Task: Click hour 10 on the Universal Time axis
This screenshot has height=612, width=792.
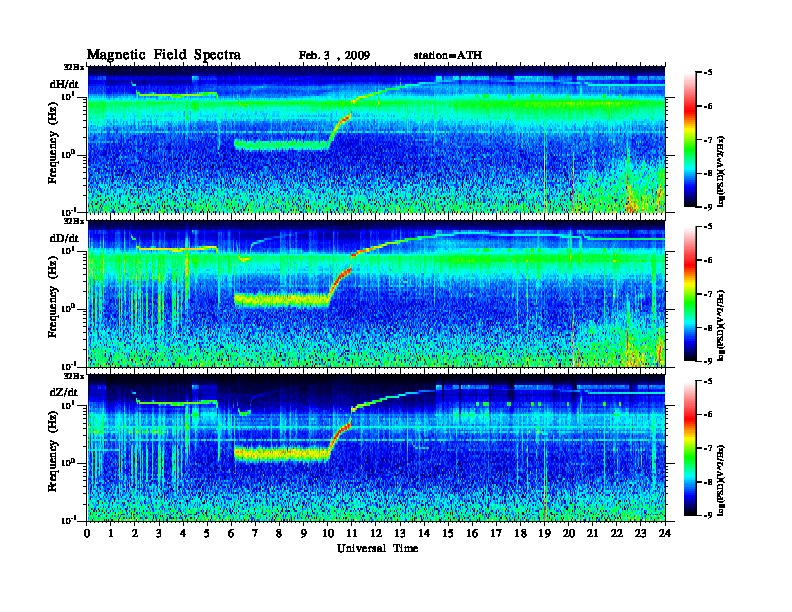Action: (x=328, y=533)
